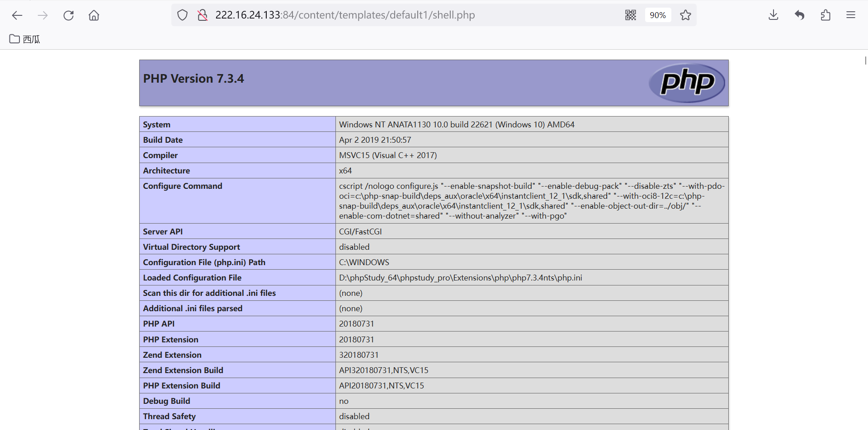Select the Debug Build no value
The image size is (868, 430).
click(x=344, y=401)
